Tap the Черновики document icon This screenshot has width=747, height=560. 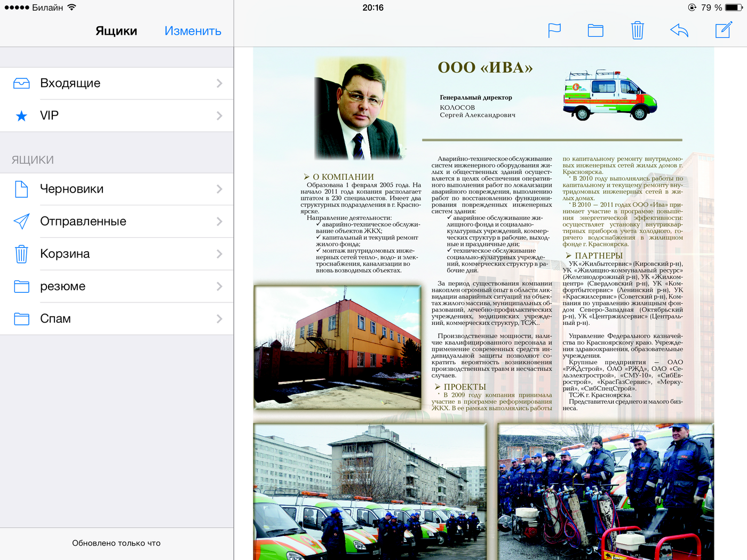(x=21, y=189)
